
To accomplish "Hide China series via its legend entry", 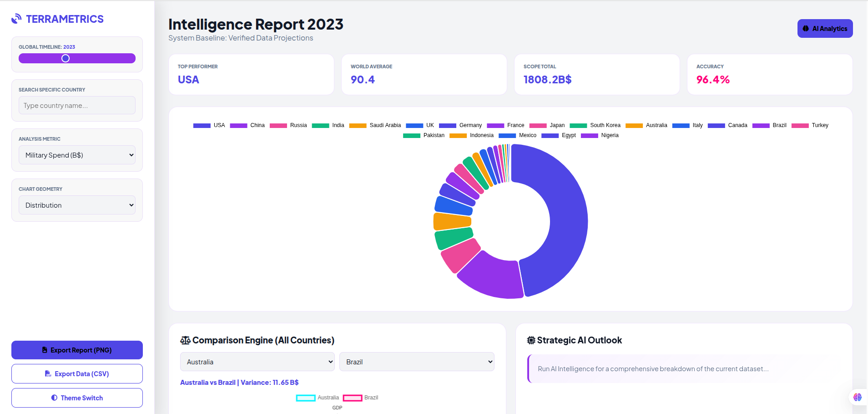I will [247, 125].
